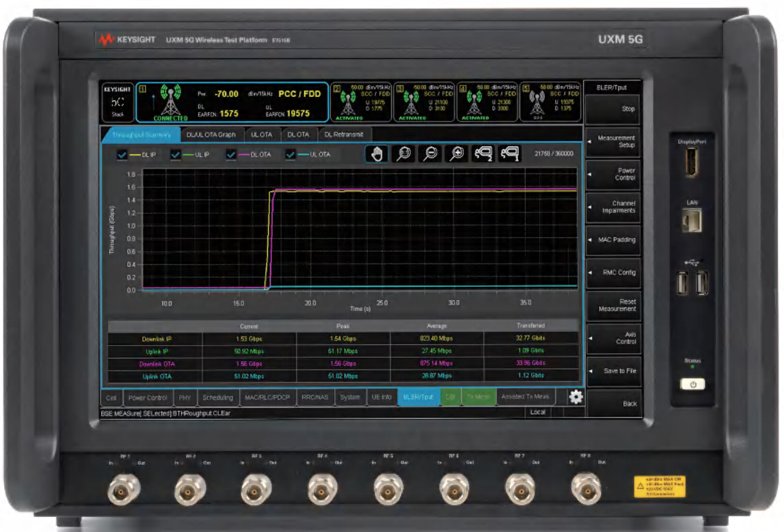Open the PHY bottom tab
This screenshot has width=784, height=532.
(185, 398)
